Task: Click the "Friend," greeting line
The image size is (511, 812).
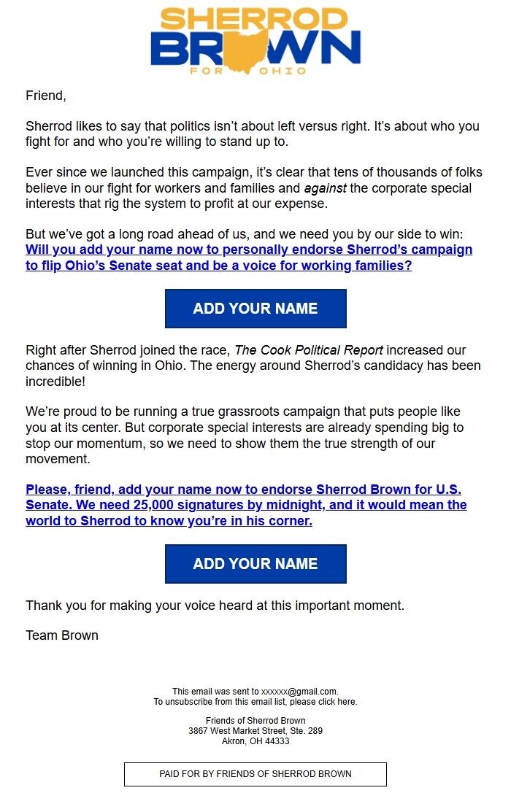Action: (x=45, y=96)
